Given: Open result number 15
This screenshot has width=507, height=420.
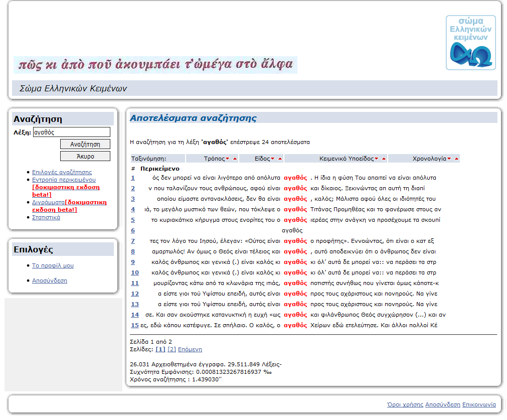Looking at the screenshot, I should [135, 325].
